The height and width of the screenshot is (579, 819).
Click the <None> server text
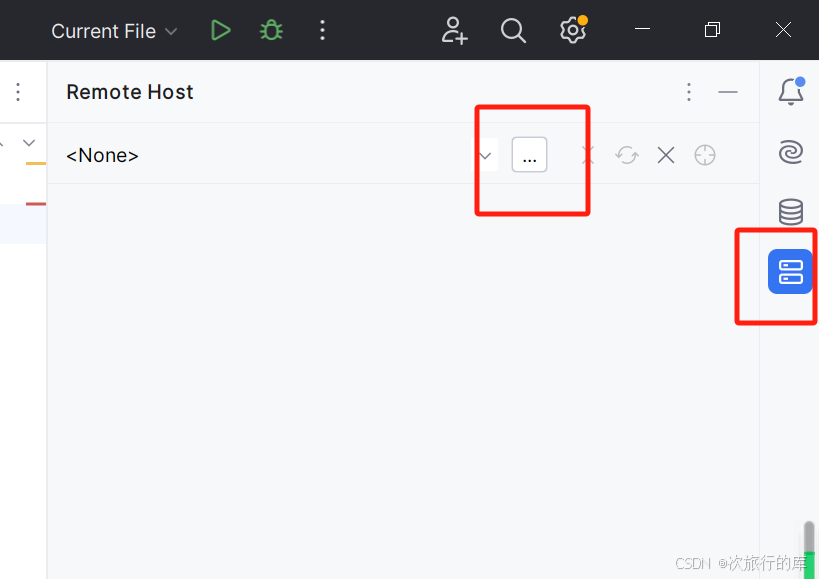coord(102,155)
